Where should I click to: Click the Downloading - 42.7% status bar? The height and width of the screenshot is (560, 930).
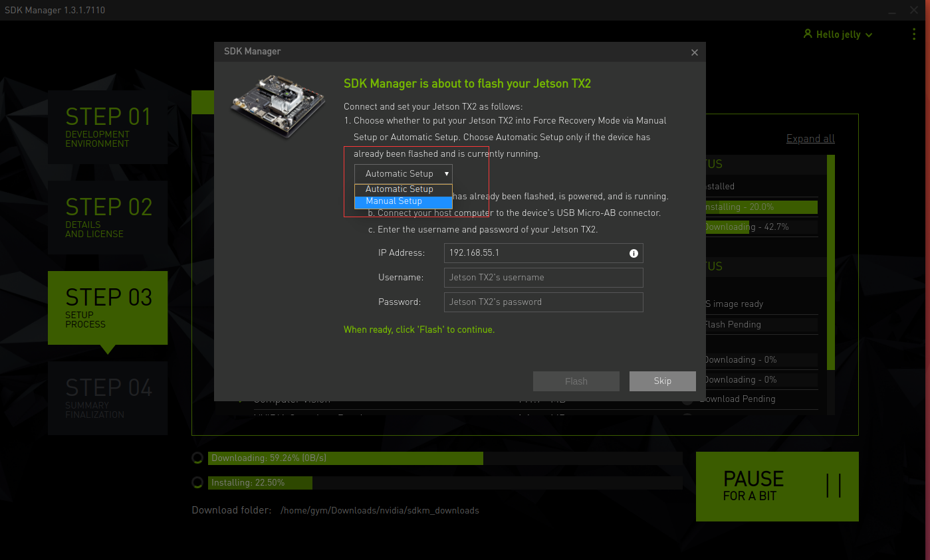761,227
